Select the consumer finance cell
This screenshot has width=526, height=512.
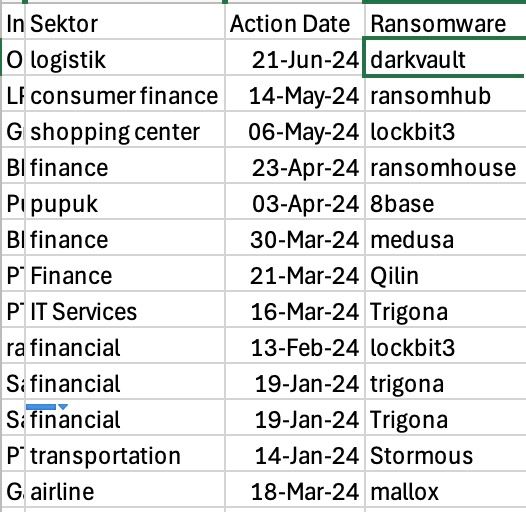pyautogui.click(x=125, y=94)
